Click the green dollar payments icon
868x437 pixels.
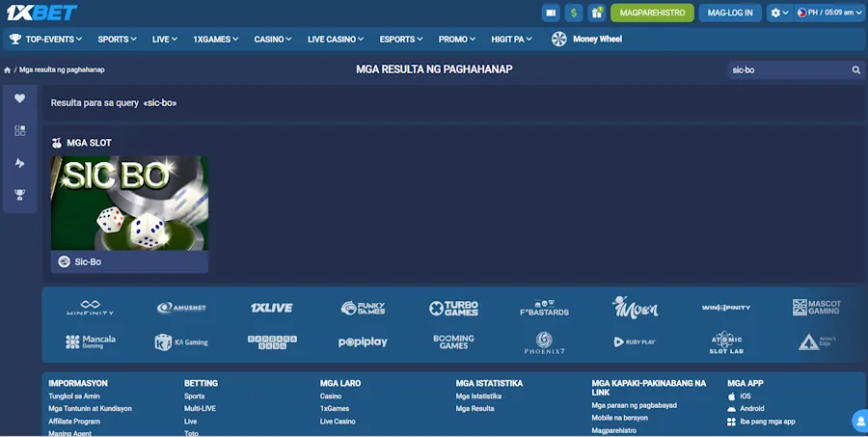[574, 13]
